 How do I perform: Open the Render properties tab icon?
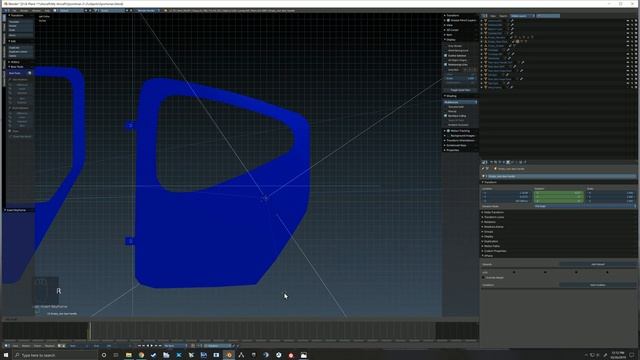(491, 162)
